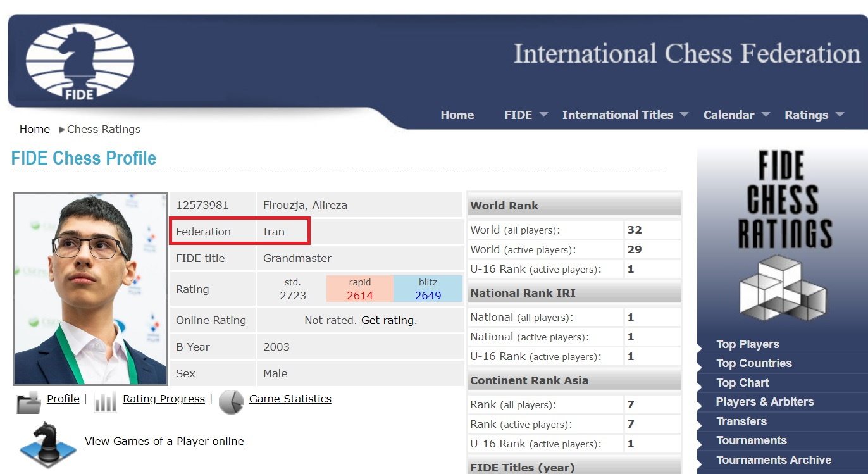Follow the Home breadcrumb link
This screenshot has width=868, height=474.
[x=34, y=129]
